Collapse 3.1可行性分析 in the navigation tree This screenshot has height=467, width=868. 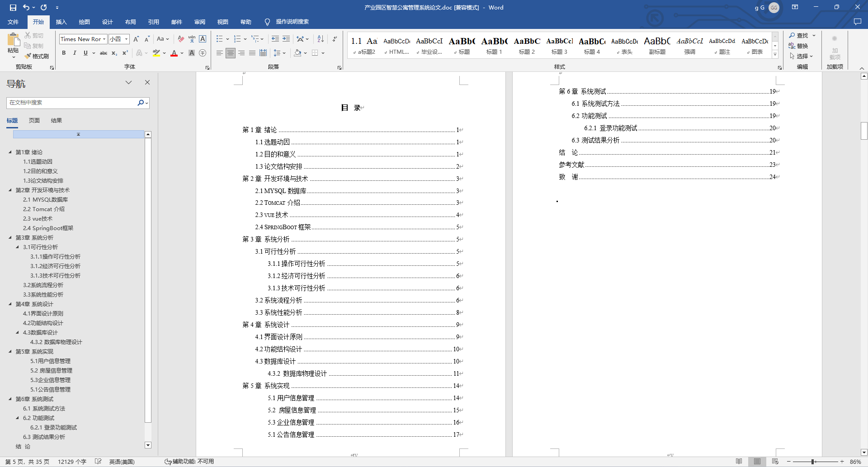click(x=17, y=247)
